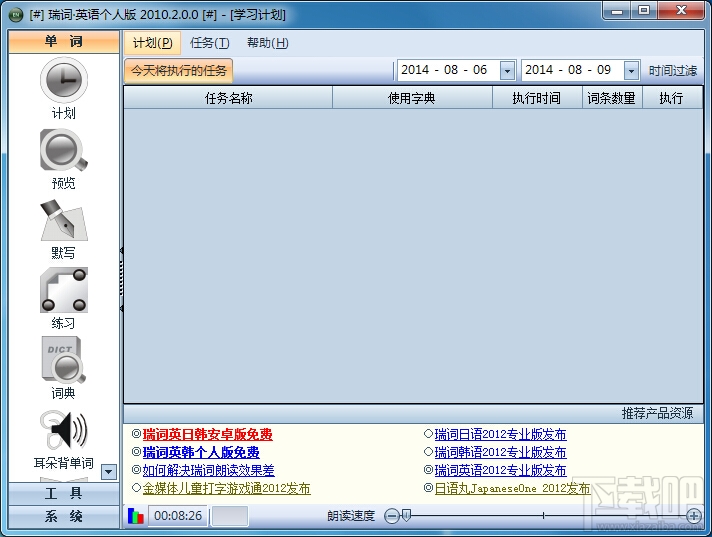Screen dimensions: 712x537
Task: Open link 瑞词英日韩安卓版免费
Action: tap(208, 435)
